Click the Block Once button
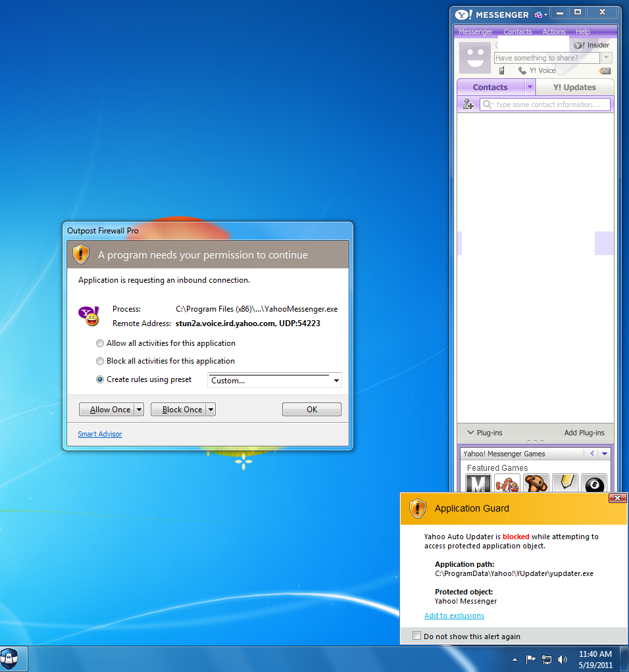 pyautogui.click(x=178, y=410)
